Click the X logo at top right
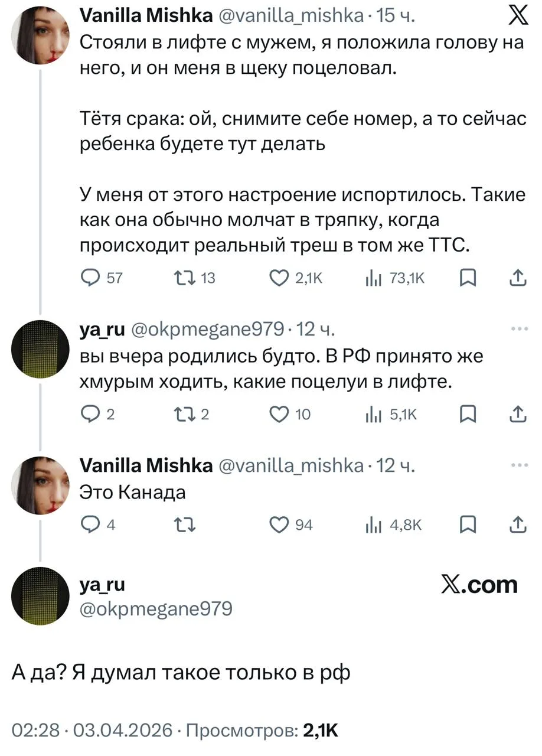This screenshot has width=542, height=756. pos(518,17)
